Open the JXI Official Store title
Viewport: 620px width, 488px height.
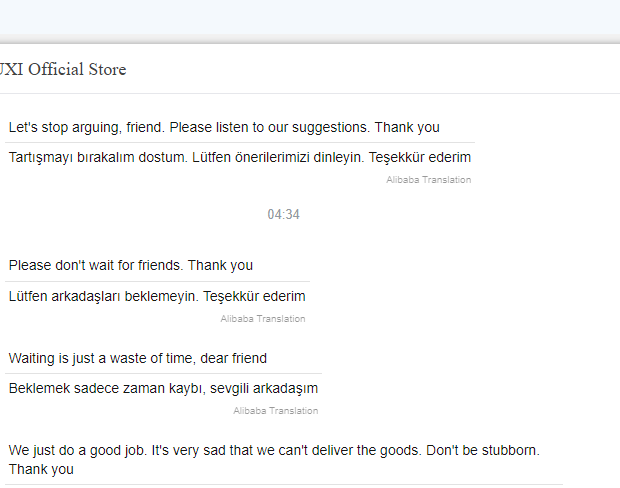pyautogui.click(x=63, y=70)
